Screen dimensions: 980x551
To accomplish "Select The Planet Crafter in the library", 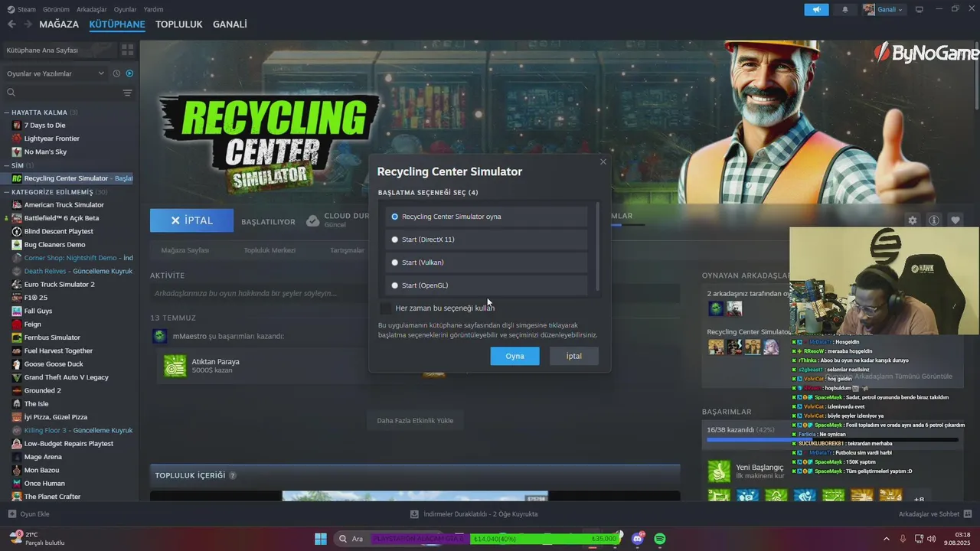I will coord(52,497).
